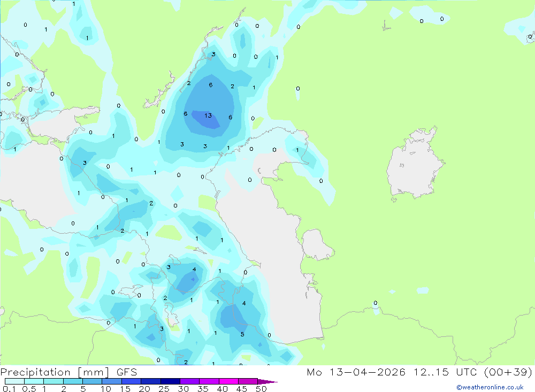The height and width of the screenshot is (392, 535).
Task: Click the '0.1' legend scale label
Action: click(x=9, y=389)
